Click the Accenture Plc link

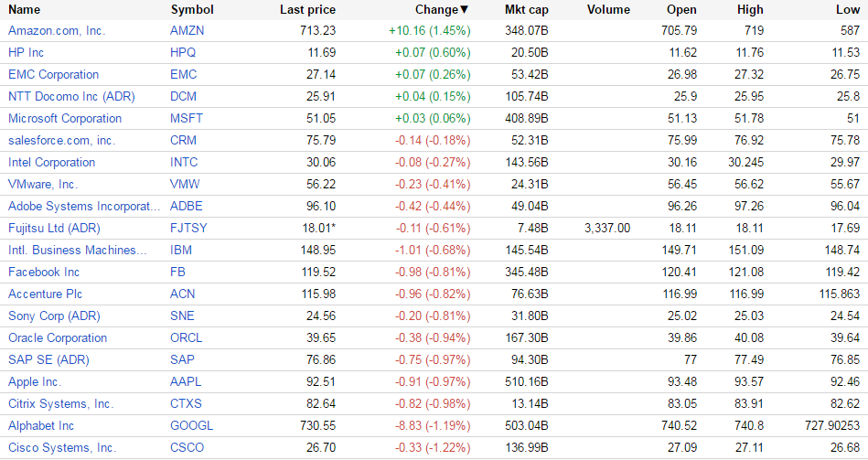[45, 294]
